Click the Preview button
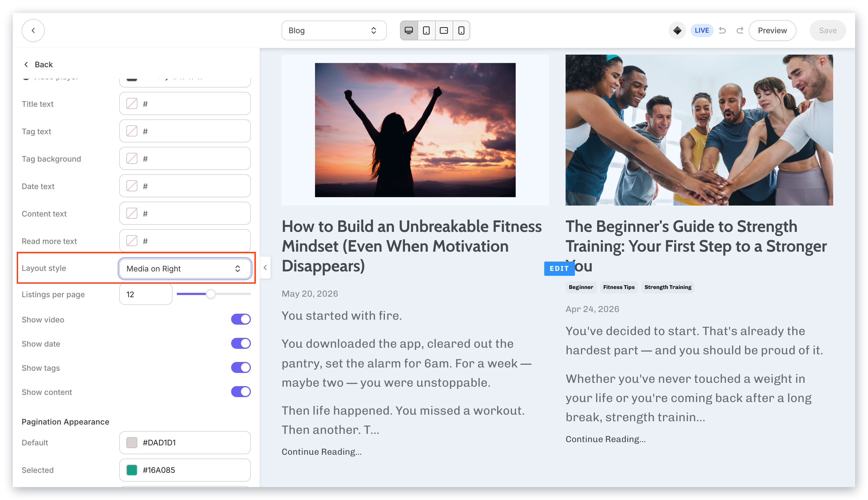Viewport: 868px width, 500px height. (772, 30)
